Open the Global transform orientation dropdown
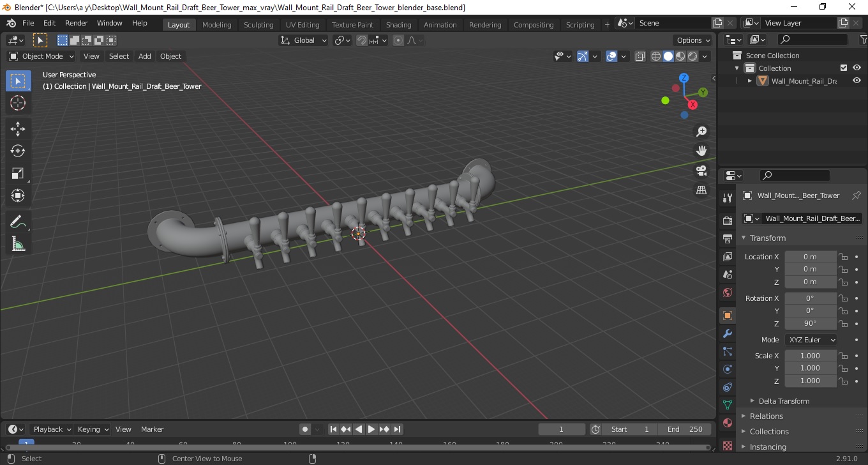The width and height of the screenshot is (868, 465). coord(304,40)
